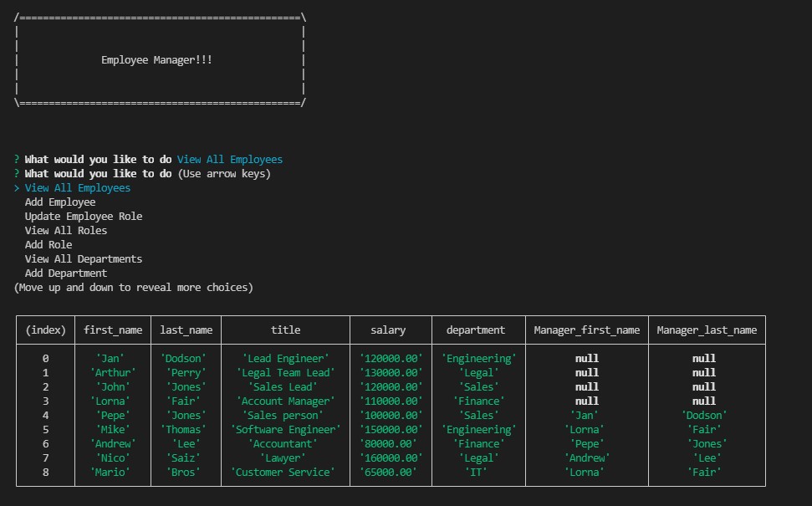
Task: Click first name cell 'Mike'
Action: coord(113,430)
